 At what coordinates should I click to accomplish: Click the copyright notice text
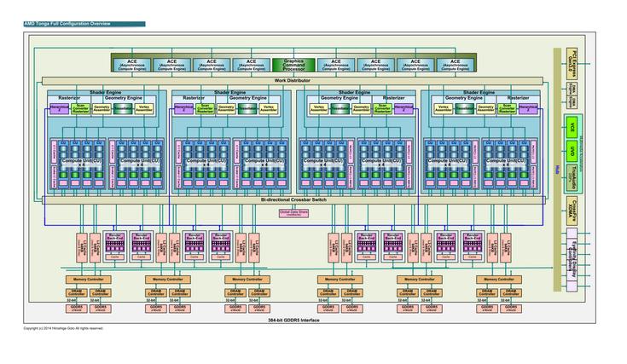pyautogui.click(x=63, y=328)
